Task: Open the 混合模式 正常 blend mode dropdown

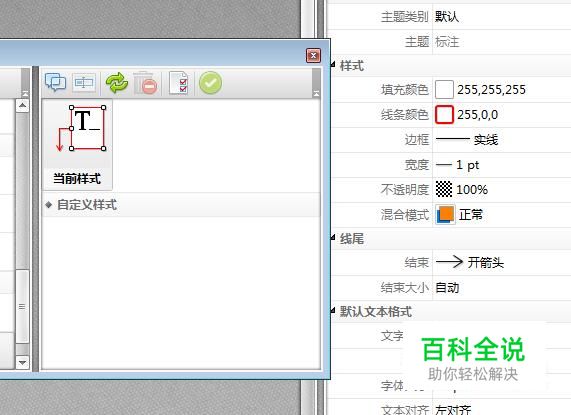Action: click(x=502, y=215)
